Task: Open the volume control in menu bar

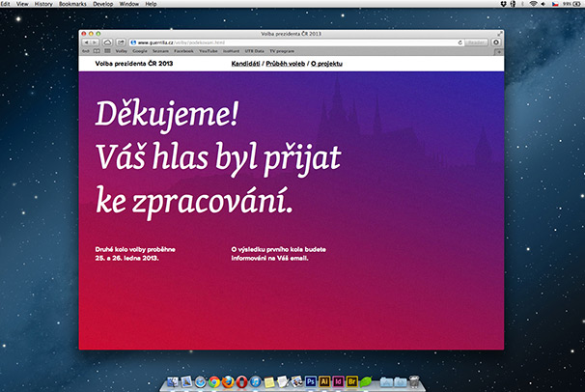Action: click(x=543, y=5)
